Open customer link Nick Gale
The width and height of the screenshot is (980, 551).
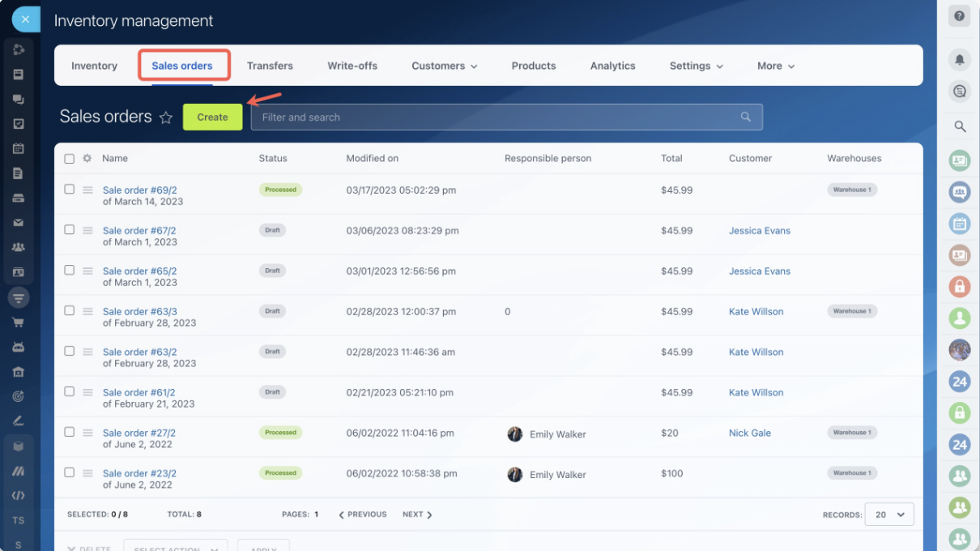tap(749, 433)
